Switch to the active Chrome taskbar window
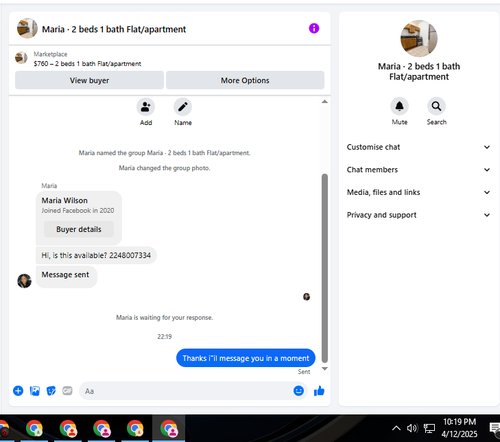This screenshot has width=500, height=442. pos(169,428)
